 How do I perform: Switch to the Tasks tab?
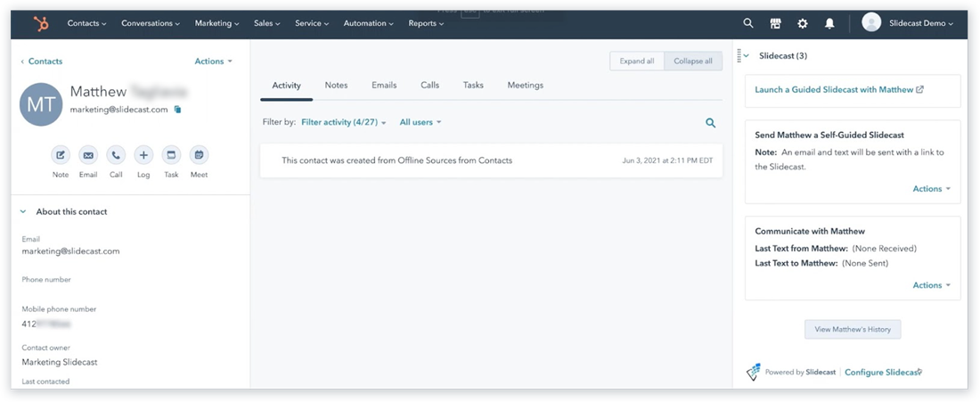(x=473, y=85)
